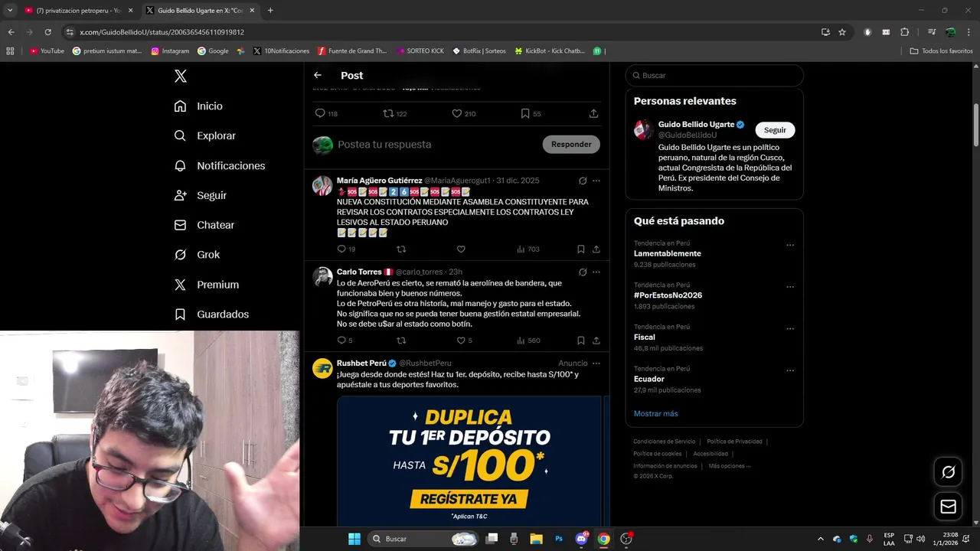Click the Mostrar más link
The height and width of the screenshot is (551, 980).
(655, 414)
